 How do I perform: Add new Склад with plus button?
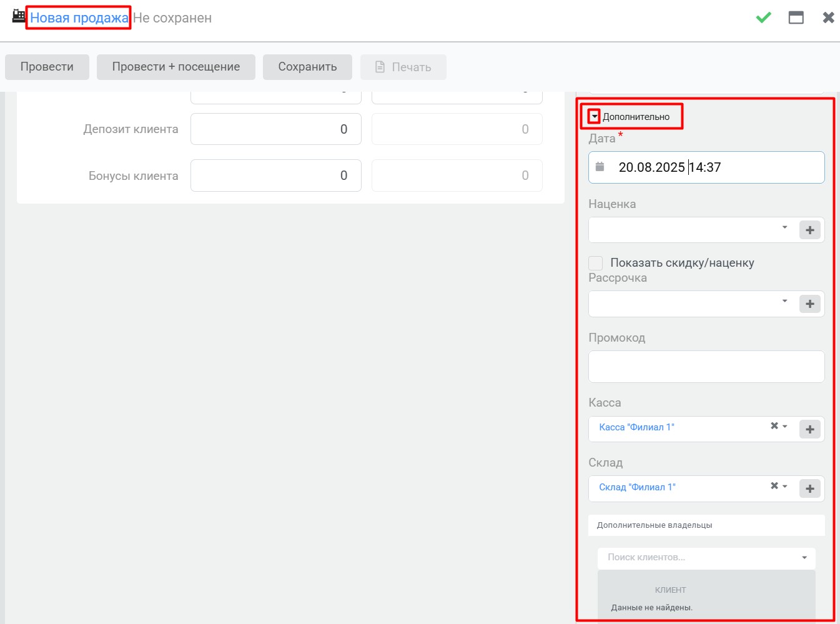tap(810, 488)
